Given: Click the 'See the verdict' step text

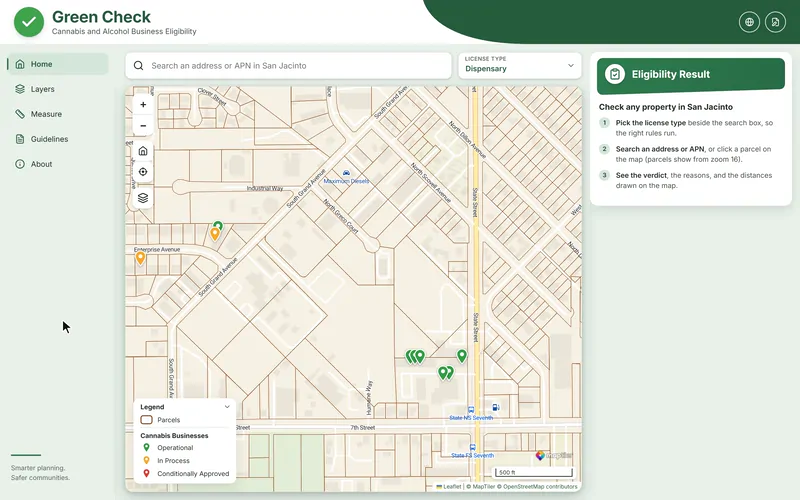Looking at the screenshot, I should tap(693, 180).
